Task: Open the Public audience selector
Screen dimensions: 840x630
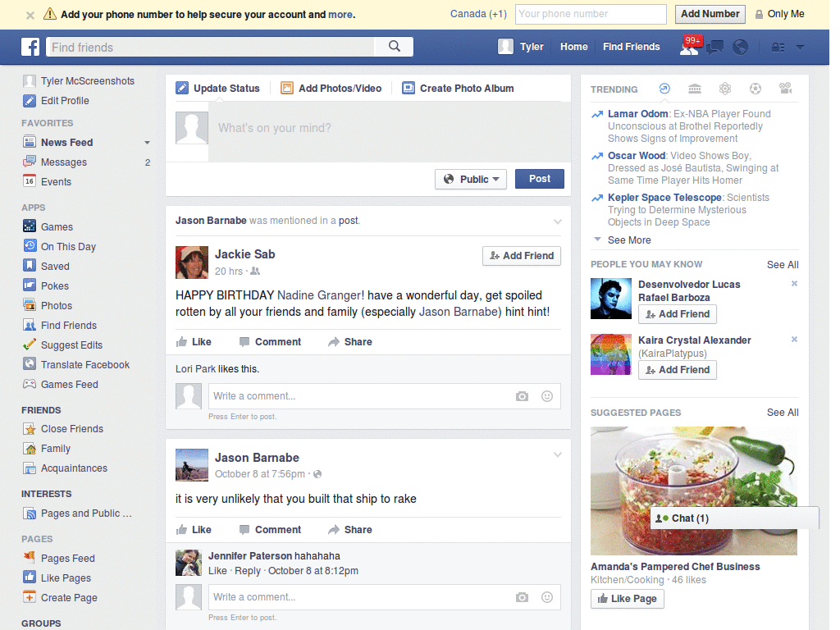Action: (x=471, y=179)
